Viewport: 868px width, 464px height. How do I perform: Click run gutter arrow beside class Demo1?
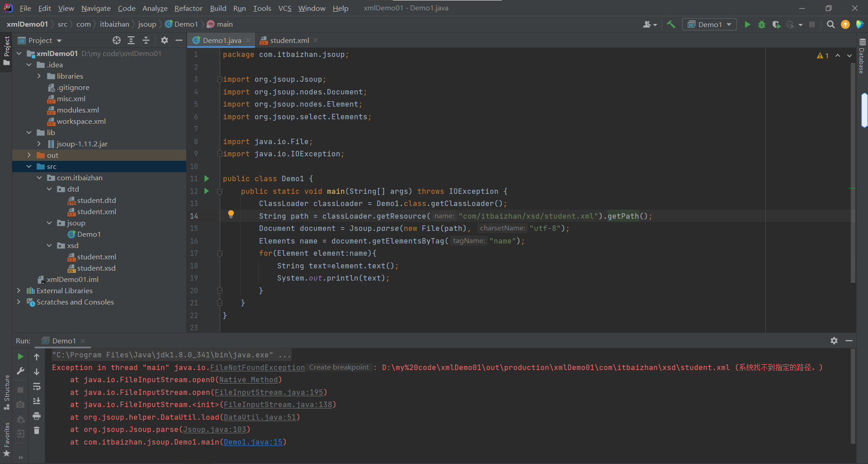[x=207, y=178]
